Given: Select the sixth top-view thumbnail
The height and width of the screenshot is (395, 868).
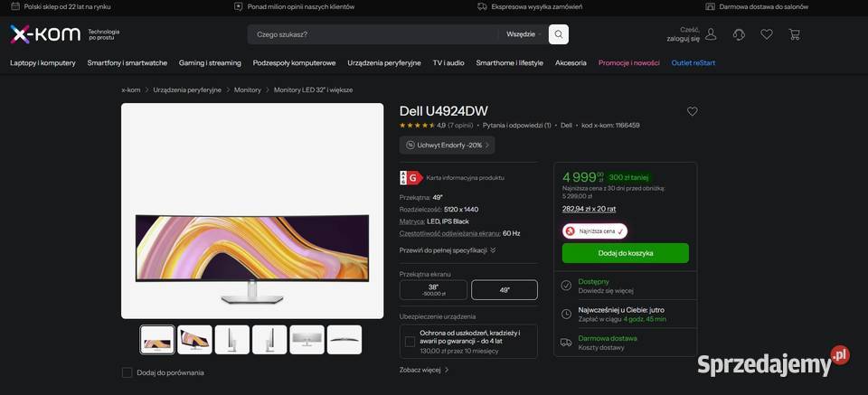Looking at the screenshot, I should (x=344, y=340).
